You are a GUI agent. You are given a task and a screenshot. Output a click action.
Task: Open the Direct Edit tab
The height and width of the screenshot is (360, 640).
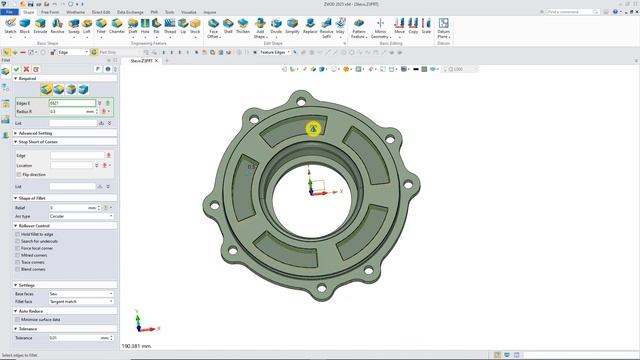click(x=101, y=12)
